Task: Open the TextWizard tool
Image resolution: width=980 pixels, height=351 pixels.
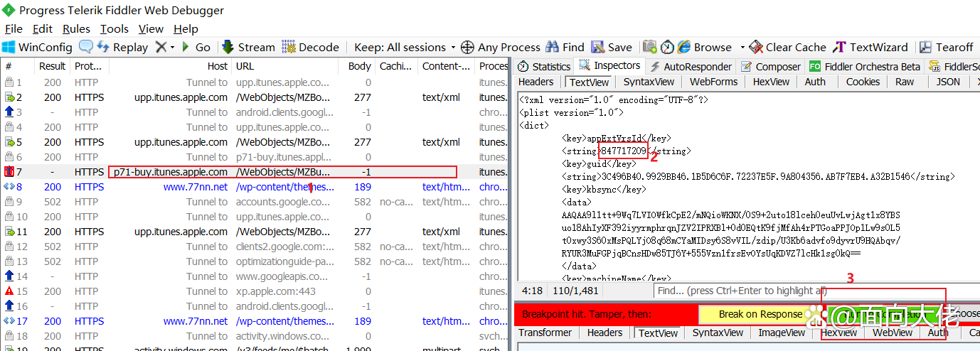Action: pyautogui.click(x=870, y=47)
